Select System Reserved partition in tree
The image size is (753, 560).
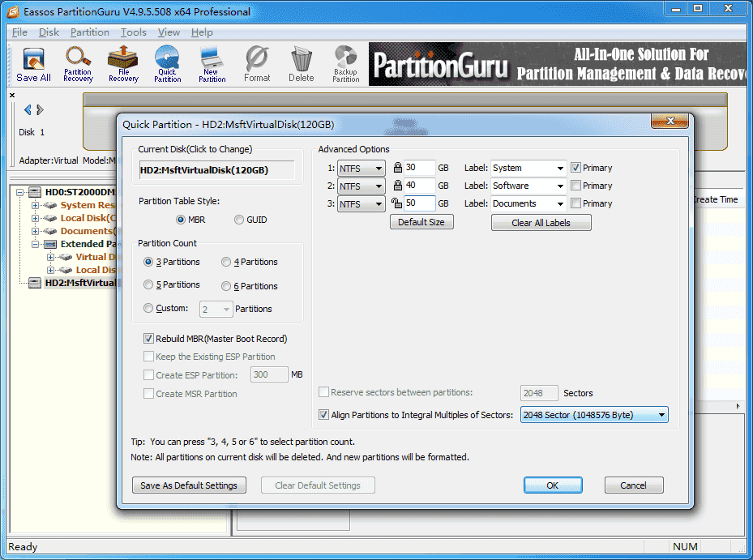pyautogui.click(x=88, y=205)
